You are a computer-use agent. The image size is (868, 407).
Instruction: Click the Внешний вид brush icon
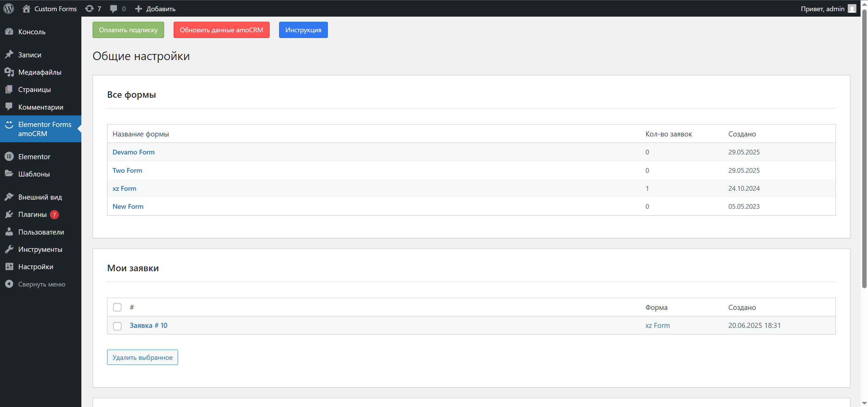point(9,197)
